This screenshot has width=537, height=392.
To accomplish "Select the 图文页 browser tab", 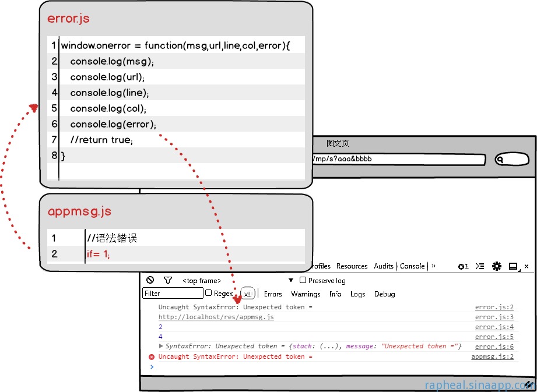I will click(338, 143).
